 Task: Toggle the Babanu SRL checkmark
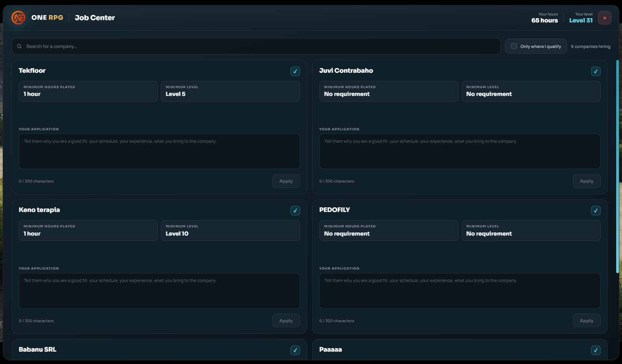click(x=295, y=350)
